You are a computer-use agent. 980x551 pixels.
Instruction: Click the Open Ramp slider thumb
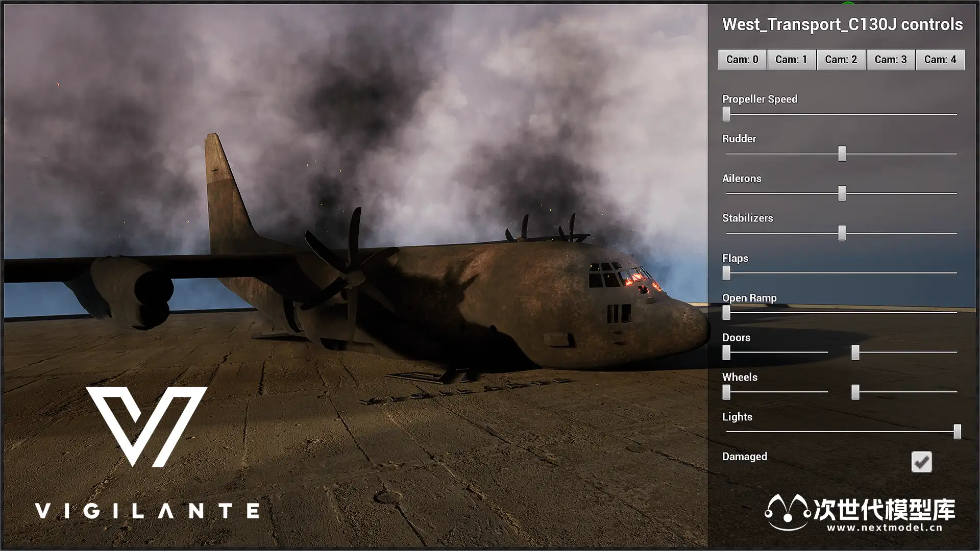726,312
